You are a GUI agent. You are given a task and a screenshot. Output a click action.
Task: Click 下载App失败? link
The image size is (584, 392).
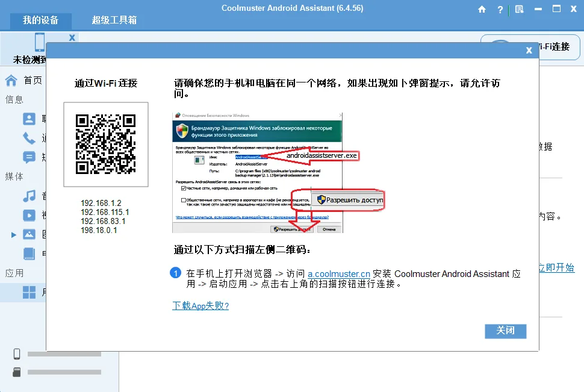click(200, 306)
